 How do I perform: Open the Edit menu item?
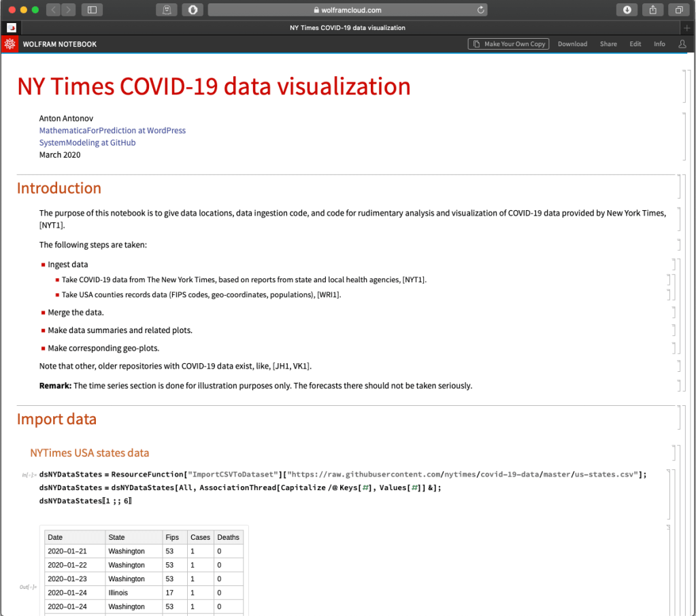635,44
